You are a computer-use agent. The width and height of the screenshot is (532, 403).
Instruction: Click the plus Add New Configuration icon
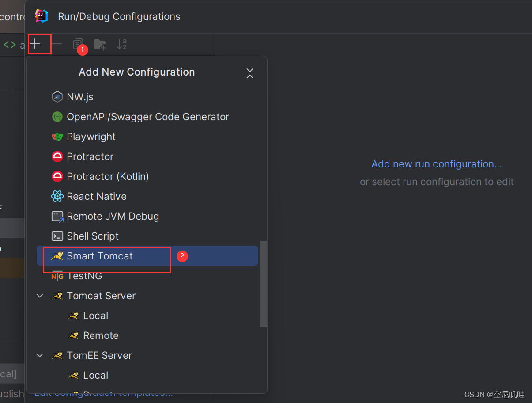point(35,44)
